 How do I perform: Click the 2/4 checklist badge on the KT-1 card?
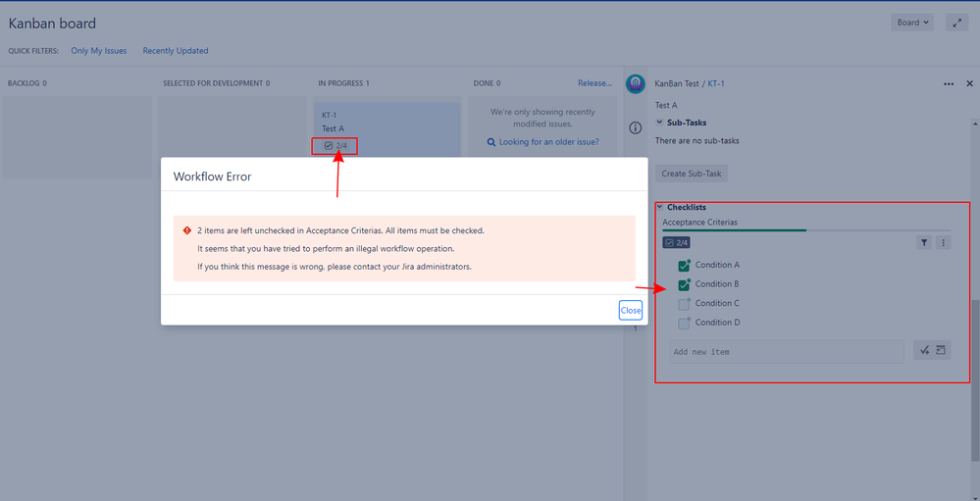pyautogui.click(x=335, y=145)
